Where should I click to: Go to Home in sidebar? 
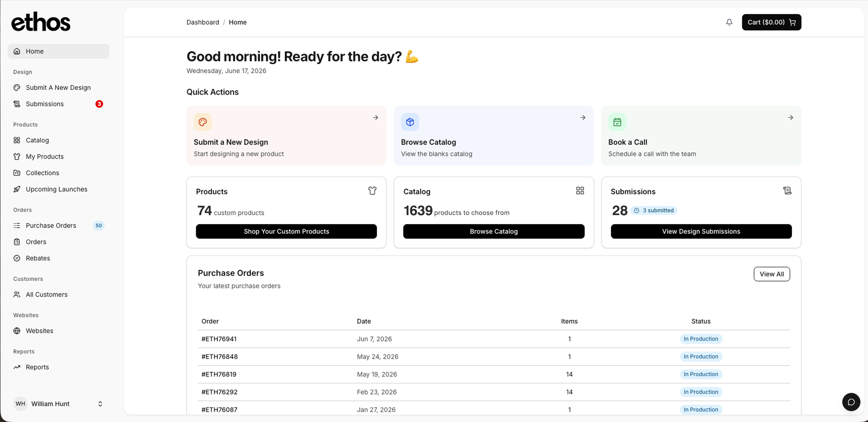[58, 51]
